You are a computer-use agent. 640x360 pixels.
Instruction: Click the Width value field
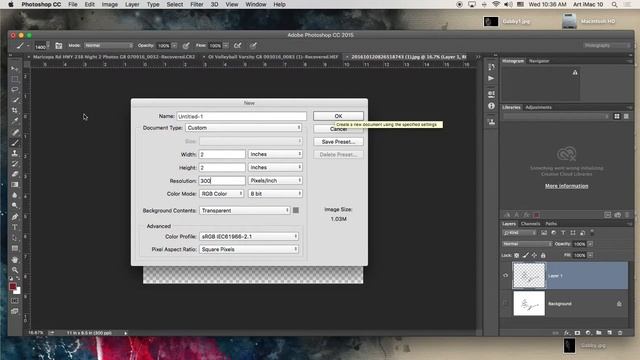222,154
